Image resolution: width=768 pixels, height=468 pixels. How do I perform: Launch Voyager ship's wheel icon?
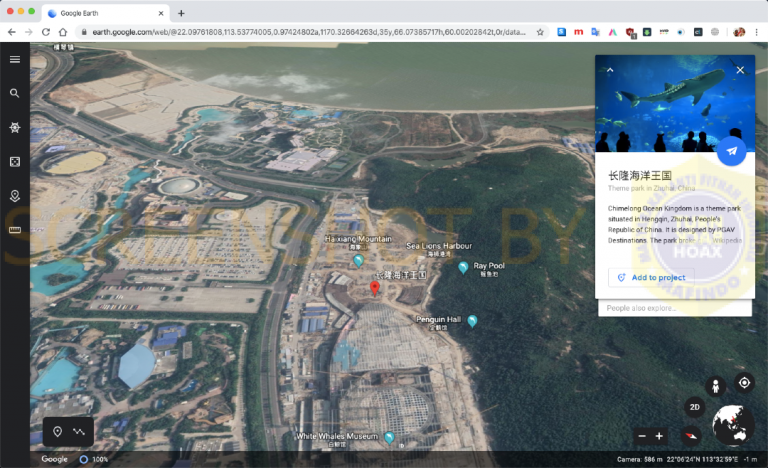[x=15, y=127]
